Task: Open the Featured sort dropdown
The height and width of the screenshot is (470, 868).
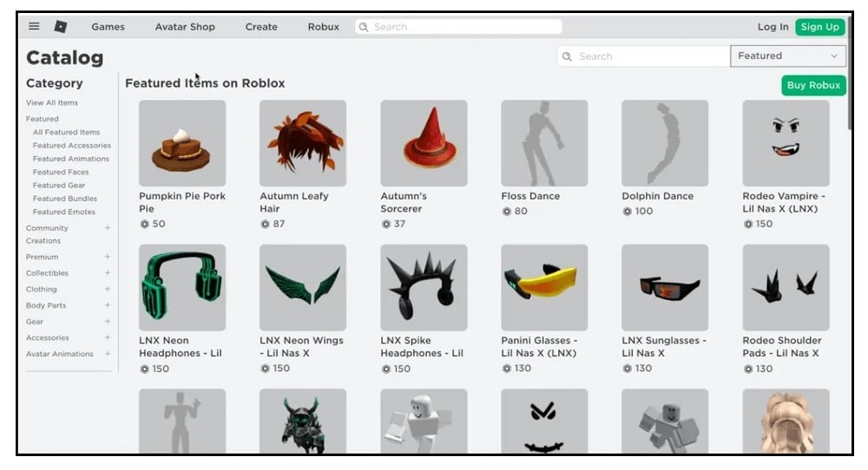Action: tap(788, 55)
